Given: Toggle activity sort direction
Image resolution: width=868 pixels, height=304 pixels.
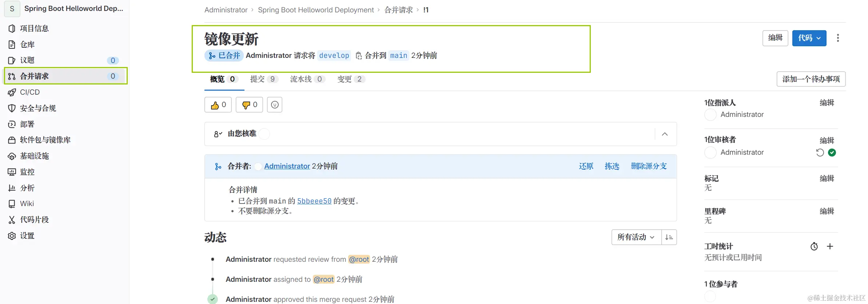Looking at the screenshot, I should tap(669, 237).
